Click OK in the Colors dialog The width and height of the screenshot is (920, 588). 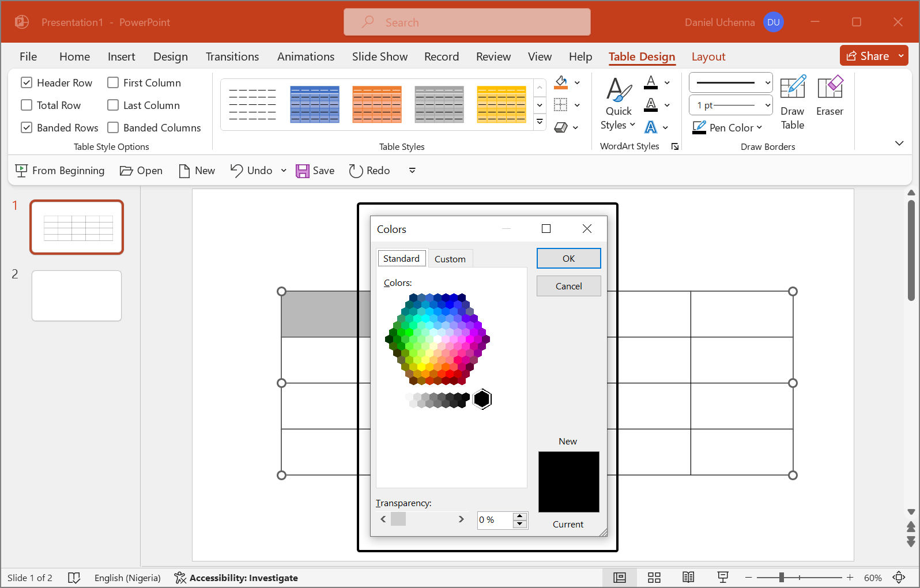point(568,258)
